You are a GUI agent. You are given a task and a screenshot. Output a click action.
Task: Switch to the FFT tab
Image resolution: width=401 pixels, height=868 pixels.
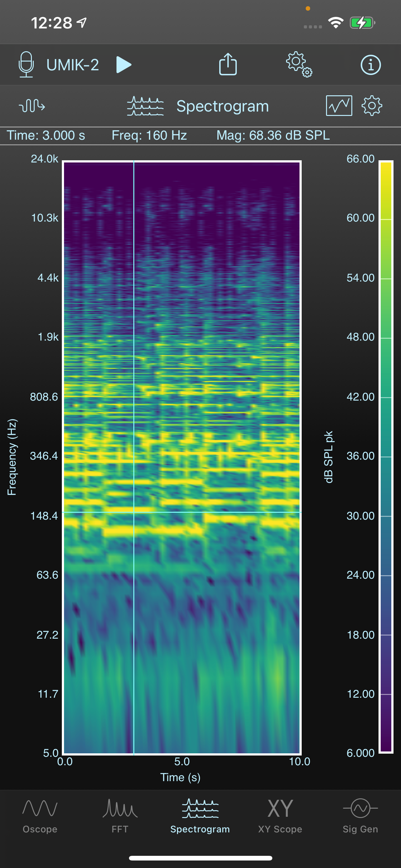pyautogui.click(x=120, y=816)
